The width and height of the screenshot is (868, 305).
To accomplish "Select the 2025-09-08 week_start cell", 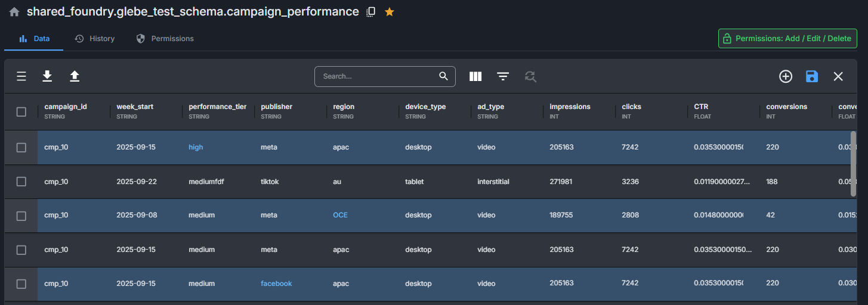I will coord(146,215).
